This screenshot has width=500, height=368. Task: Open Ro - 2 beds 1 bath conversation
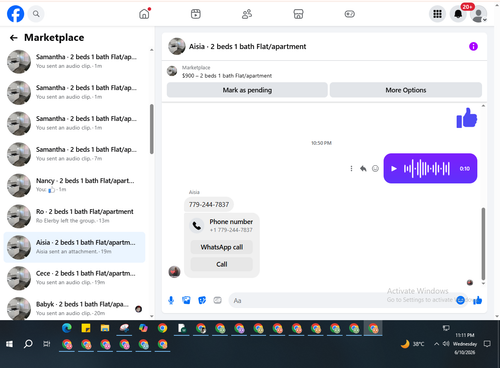tap(74, 216)
